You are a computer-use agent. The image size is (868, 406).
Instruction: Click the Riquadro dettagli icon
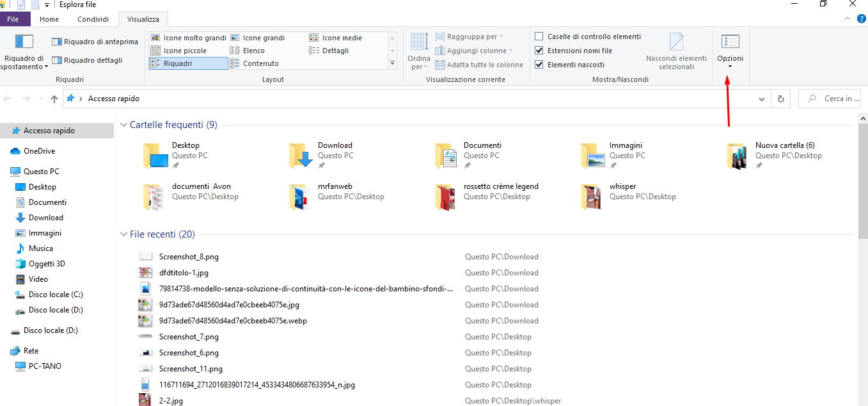[x=57, y=60]
